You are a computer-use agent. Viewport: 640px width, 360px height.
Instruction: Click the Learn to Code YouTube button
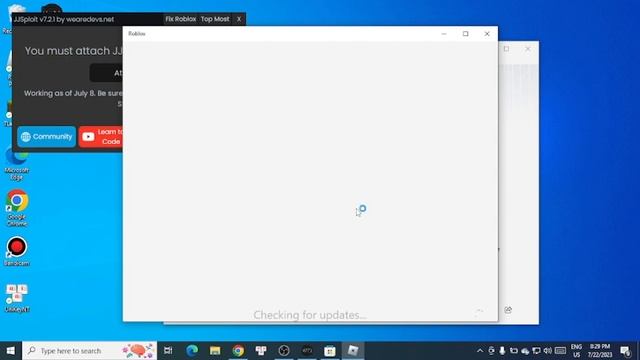(x=101, y=137)
